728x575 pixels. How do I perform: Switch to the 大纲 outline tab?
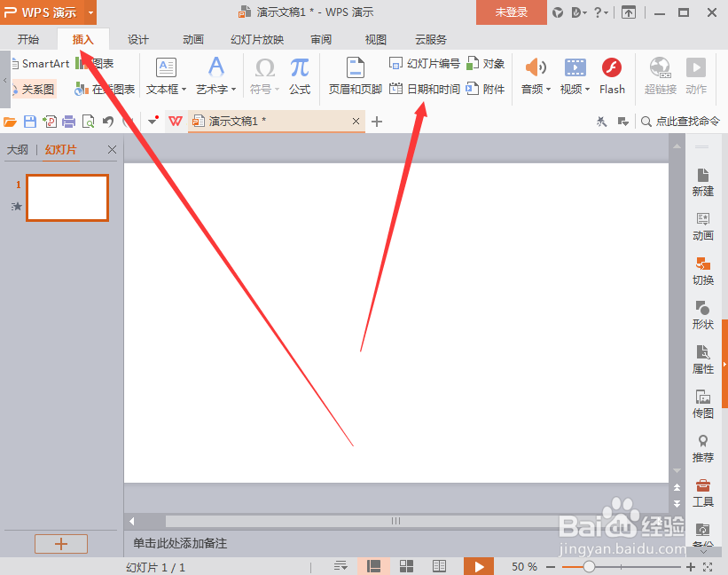pyautogui.click(x=17, y=150)
